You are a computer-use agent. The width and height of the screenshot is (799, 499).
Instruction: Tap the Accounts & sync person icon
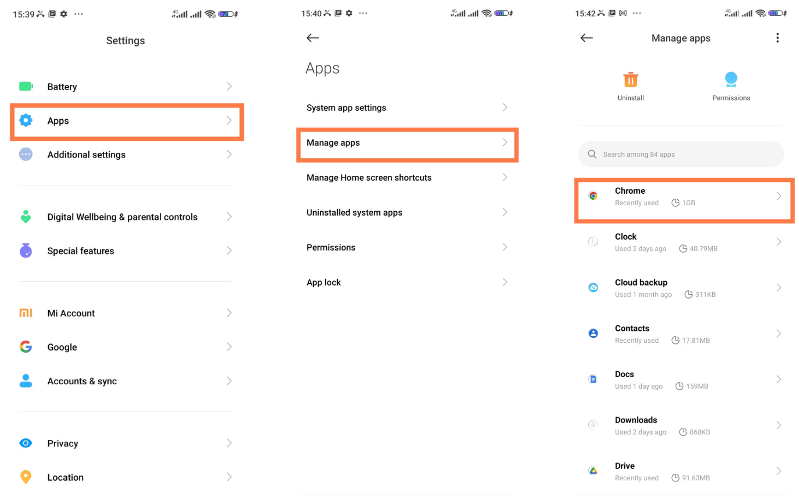pos(25,381)
